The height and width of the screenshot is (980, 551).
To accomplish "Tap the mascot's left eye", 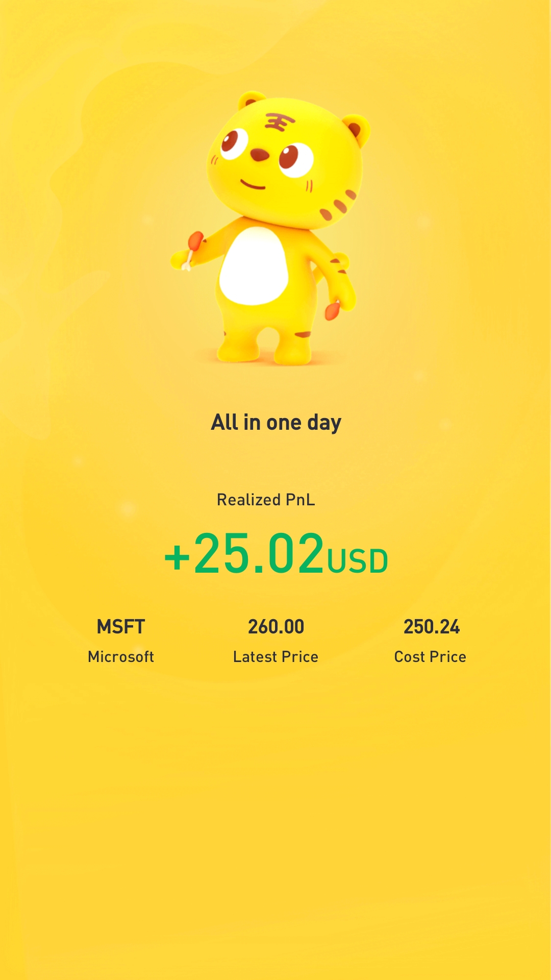I will pos(235,143).
